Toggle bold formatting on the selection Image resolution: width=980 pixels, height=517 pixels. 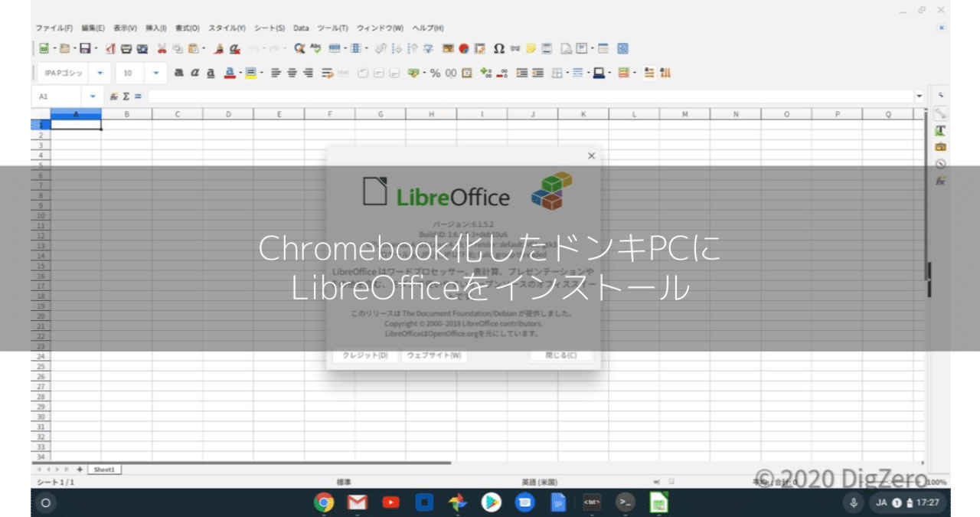(x=179, y=73)
